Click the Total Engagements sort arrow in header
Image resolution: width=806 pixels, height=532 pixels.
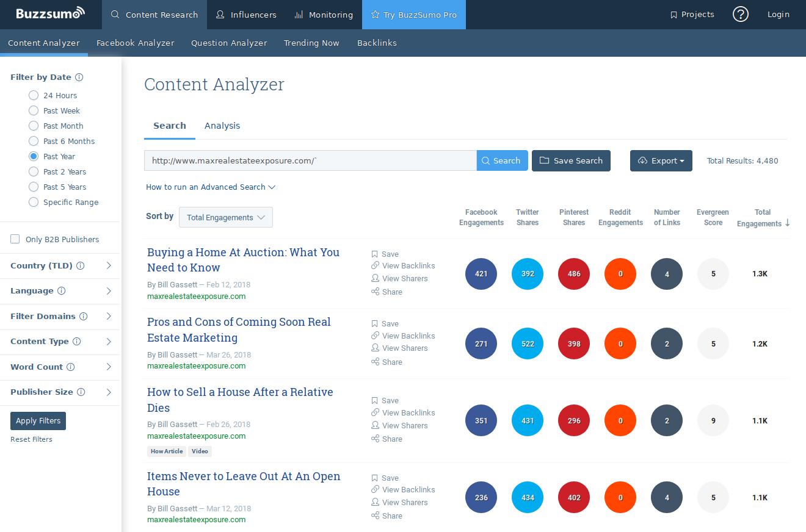click(787, 223)
